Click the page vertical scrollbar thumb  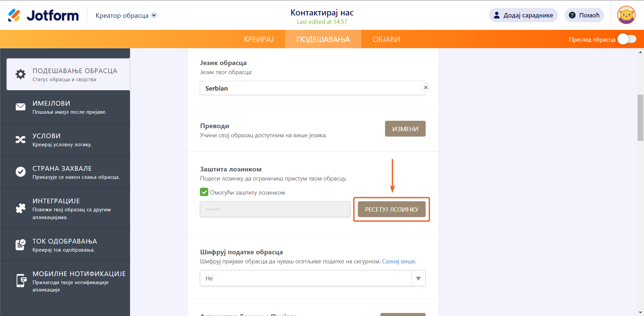tap(640, 117)
